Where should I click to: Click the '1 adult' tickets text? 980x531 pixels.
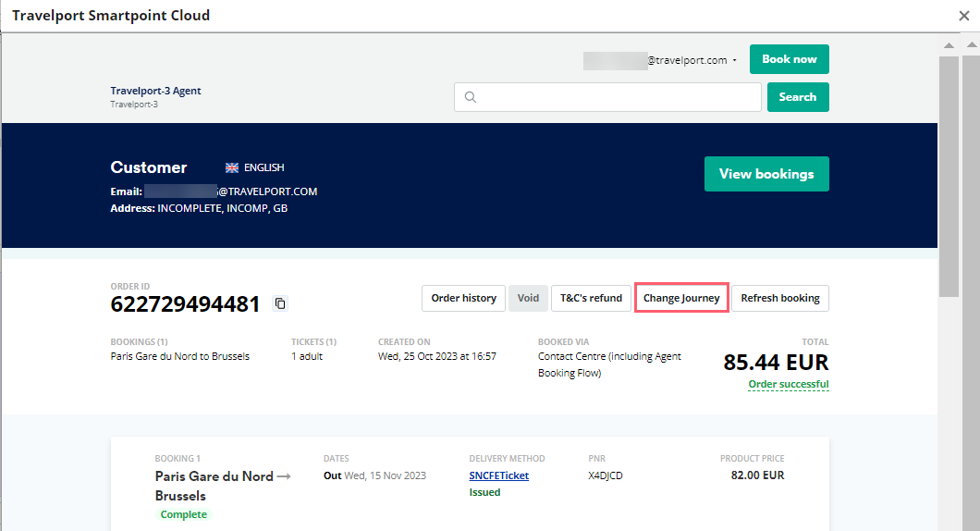pos(307,356)
